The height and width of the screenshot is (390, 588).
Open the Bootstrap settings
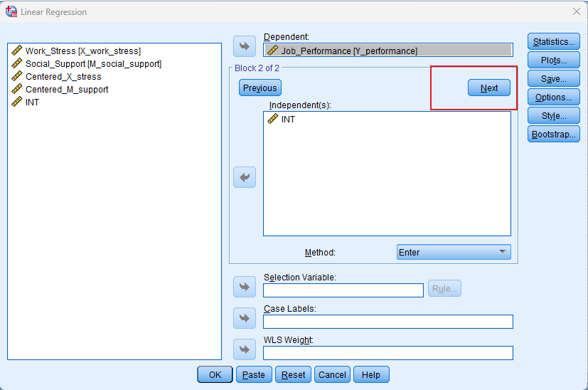[553, 134]
